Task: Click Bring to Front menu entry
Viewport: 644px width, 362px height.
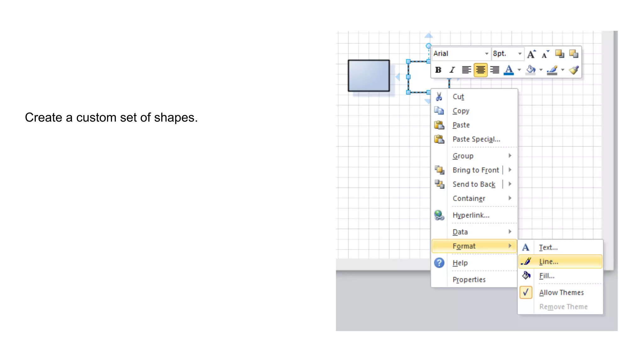Action: point(475,170)
